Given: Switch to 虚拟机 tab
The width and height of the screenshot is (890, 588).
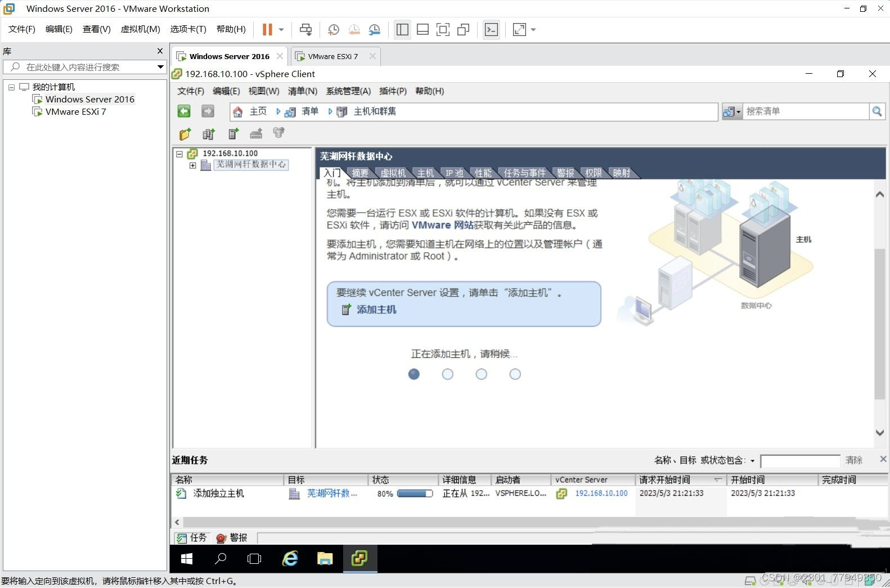Looking at the screenshot, I should click(x=393, y=173).
